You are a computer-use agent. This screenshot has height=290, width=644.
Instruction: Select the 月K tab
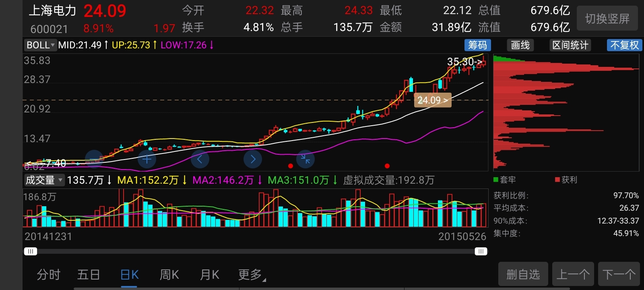[x=209, y=275]
